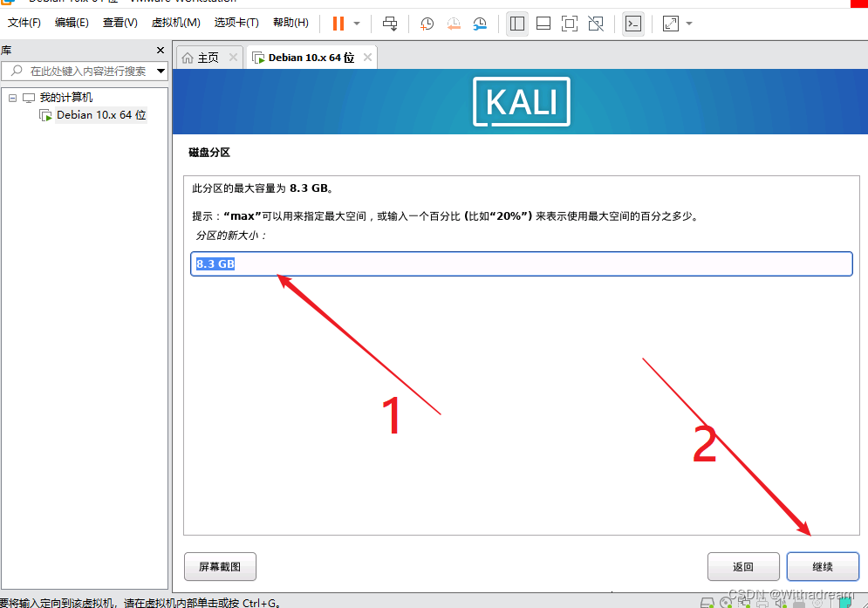868x608 pixels.
Task: Collapse the 我的计算机 tree node
Action: [13, 98]
